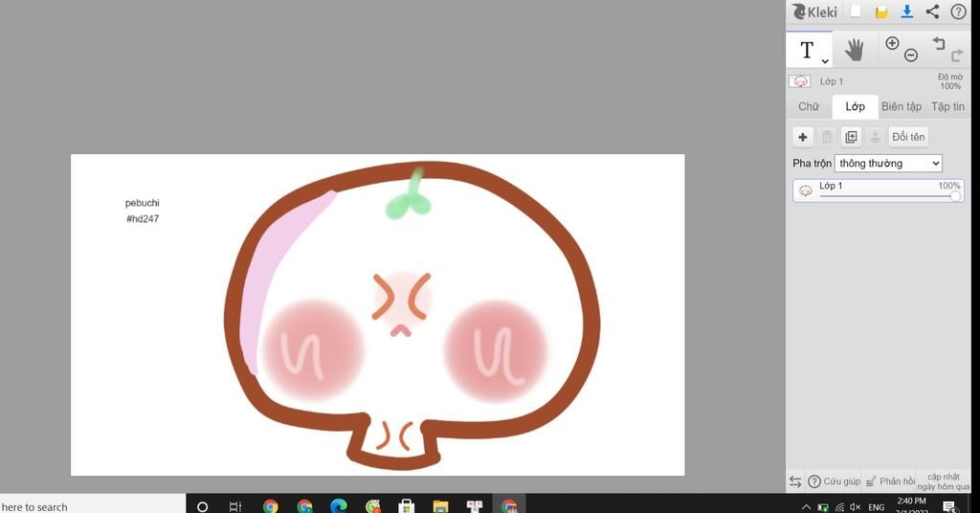Merge layer down with the arrow icon
Viewport: 980px width, 513px height.
pos(875,137)
